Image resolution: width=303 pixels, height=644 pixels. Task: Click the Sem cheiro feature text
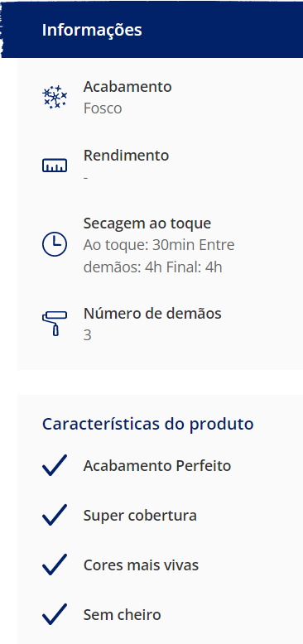[122, 615]
